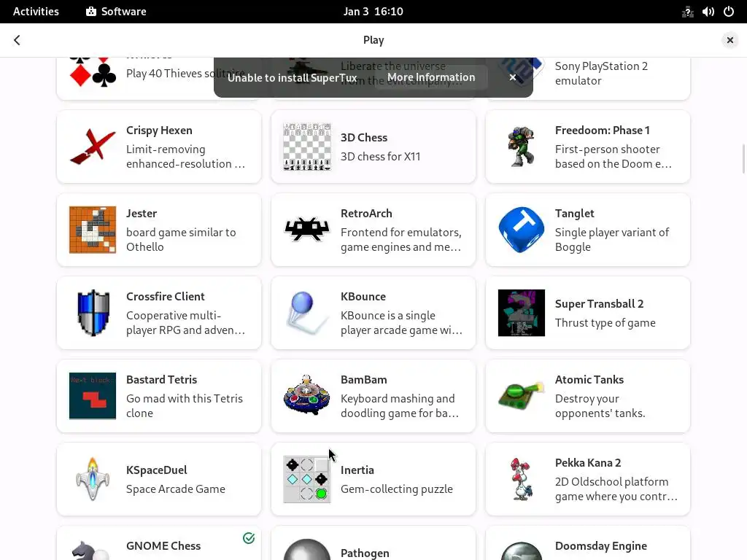Click the playing card suits solitaire icon
747x560 pixels.
tap(93, 72)
